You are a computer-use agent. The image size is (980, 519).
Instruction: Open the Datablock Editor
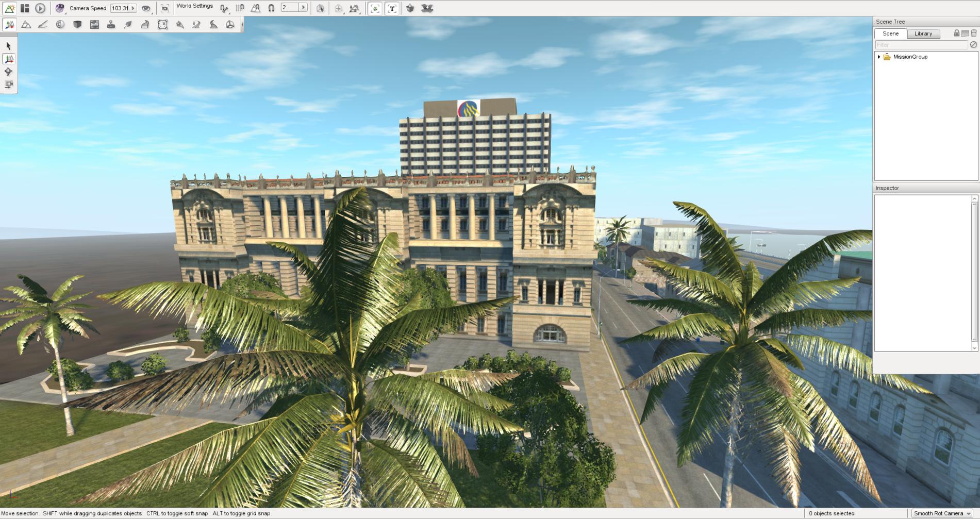[94, 24]
